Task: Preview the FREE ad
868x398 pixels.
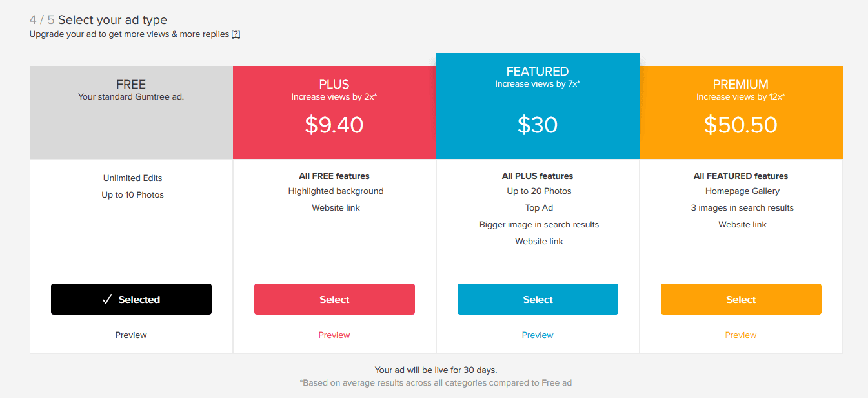Action: pyautogui.click(x=131, y=335)
